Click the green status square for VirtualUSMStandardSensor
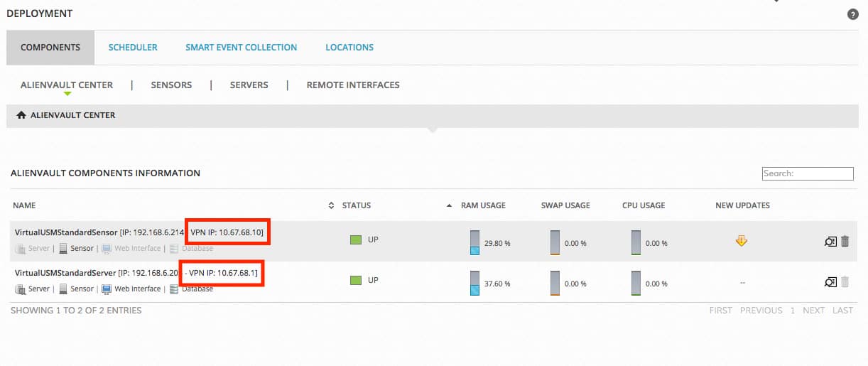This screenshot has height=366, width=868. pyautogui.click(x=357, y=240)
